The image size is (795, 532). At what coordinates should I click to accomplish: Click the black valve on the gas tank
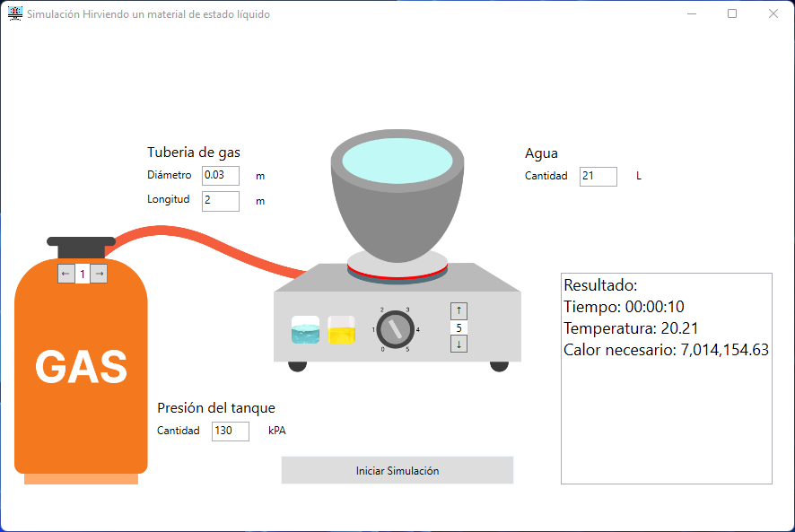(81, 247)
